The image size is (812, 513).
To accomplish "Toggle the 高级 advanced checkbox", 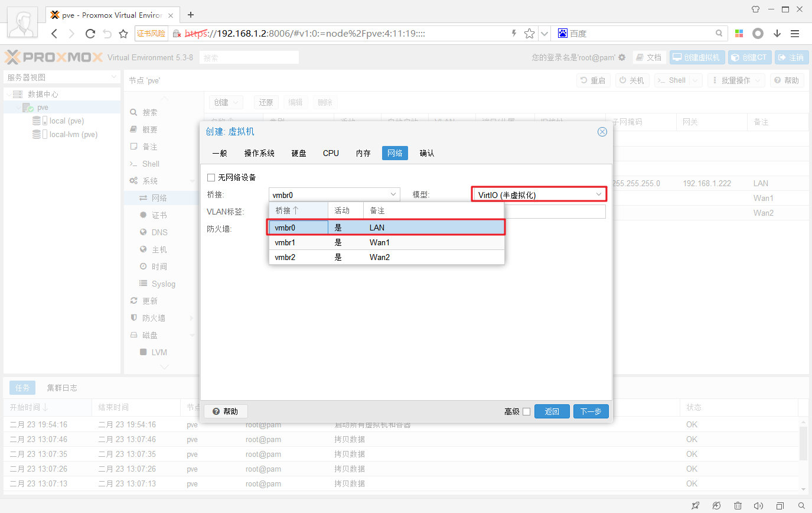I will (527, 411).
